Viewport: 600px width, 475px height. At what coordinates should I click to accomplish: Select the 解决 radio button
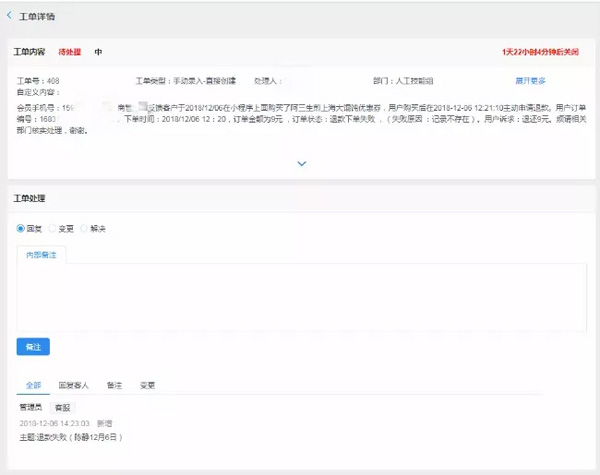coord(84,229)
